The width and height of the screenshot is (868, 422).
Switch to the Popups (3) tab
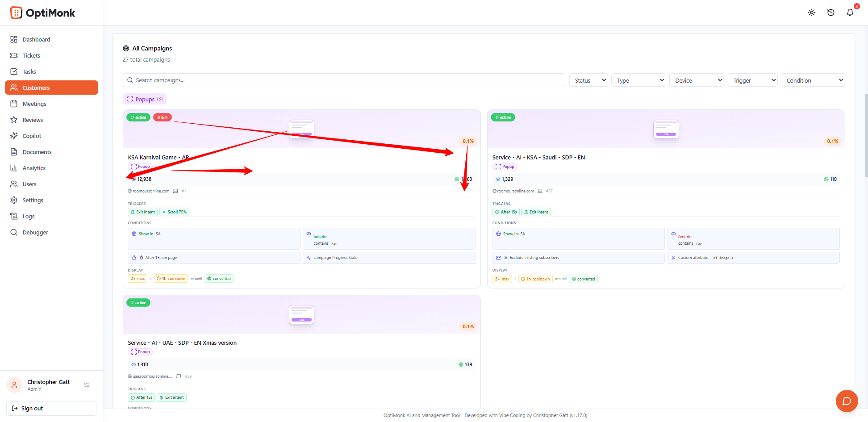145,99
